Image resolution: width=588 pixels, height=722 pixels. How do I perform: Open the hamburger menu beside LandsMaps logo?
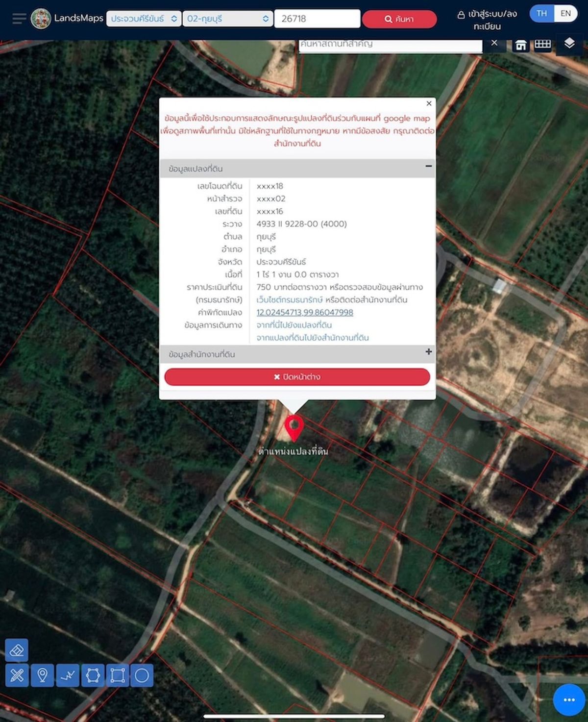coord(19,19)
